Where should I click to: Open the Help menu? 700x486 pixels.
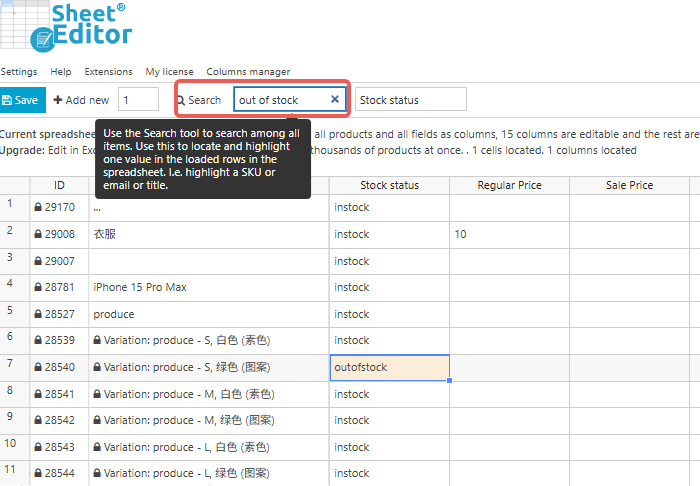(x=61, y=72)
